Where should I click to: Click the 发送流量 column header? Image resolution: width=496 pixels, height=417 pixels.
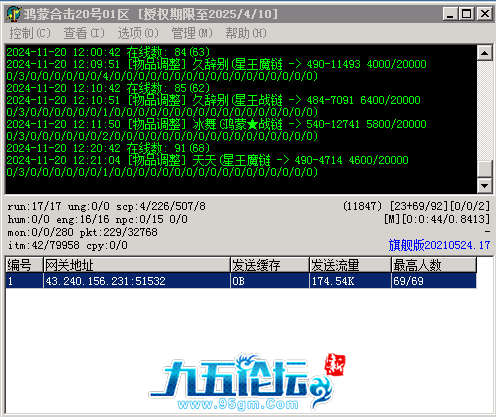click(350, 265)
